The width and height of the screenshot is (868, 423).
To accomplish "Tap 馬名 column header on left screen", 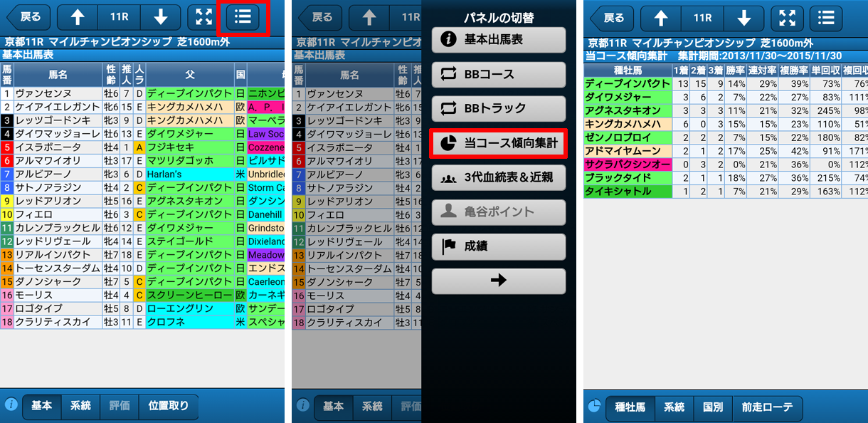I will (x=58, y=74).
